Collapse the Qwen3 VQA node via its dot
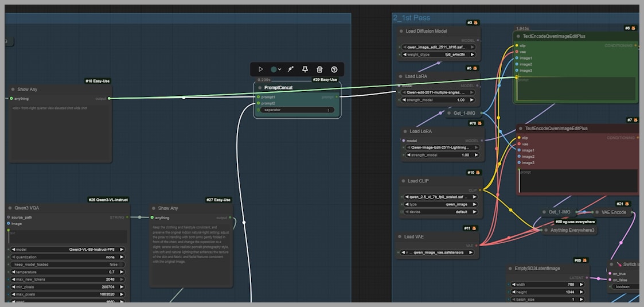Image resolution: width=644 pixels, height=307 pixels. [x=11, y=208]
